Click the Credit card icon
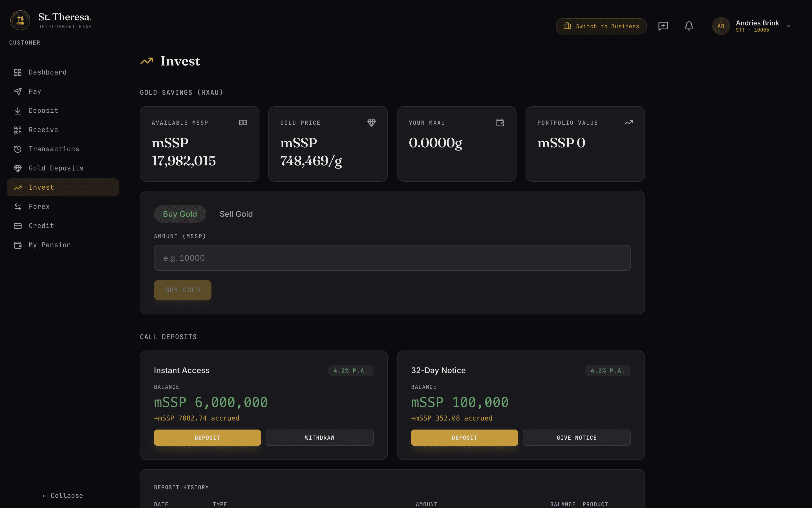 (x=18, y=226)
